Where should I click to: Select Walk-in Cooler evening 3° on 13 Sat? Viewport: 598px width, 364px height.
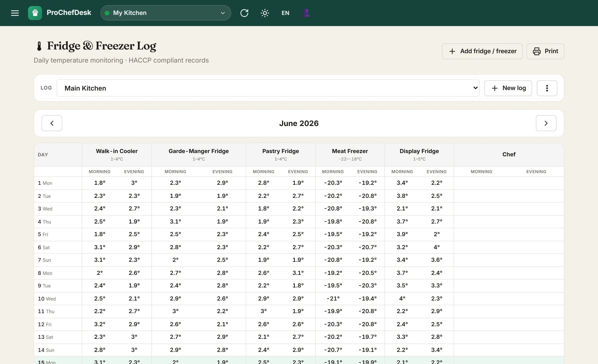point(134,337)
